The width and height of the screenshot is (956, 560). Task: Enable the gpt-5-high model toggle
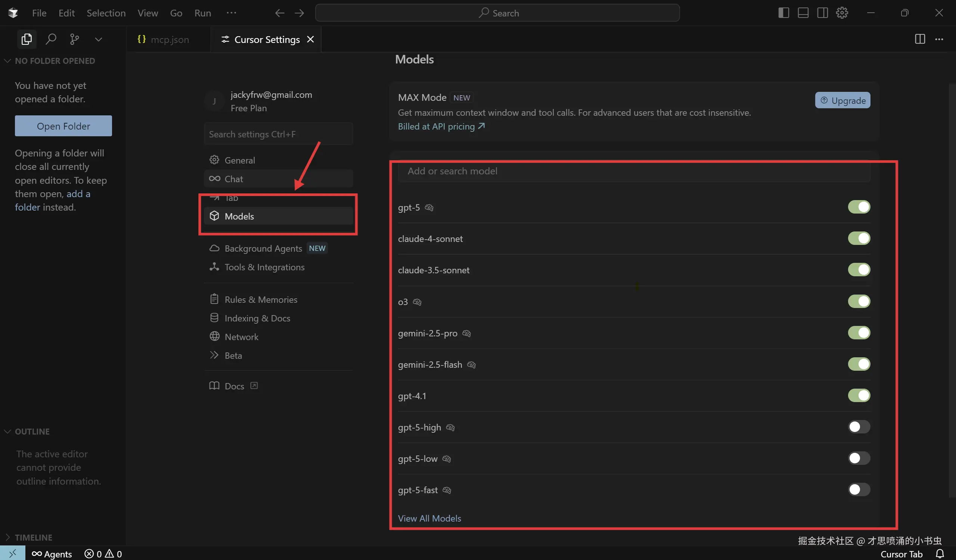[x=859, y=427]
